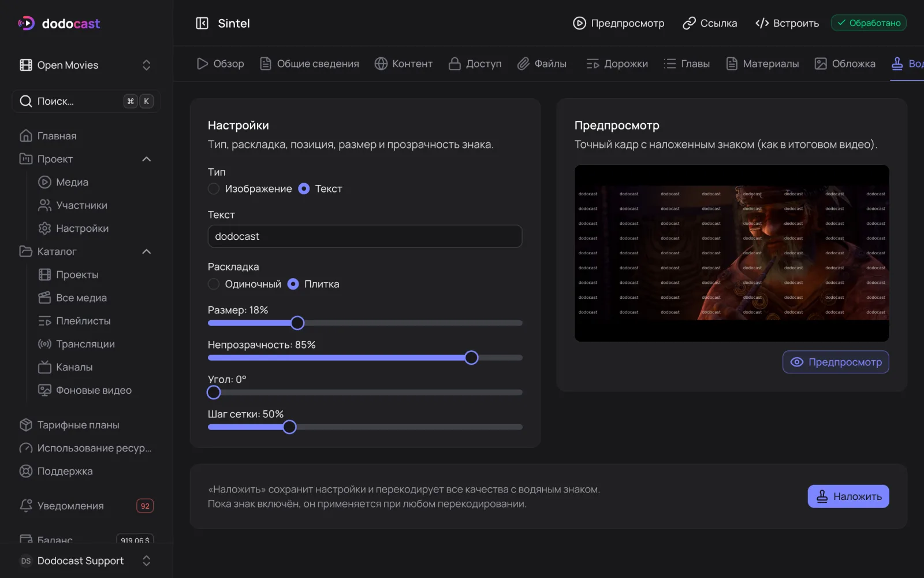The height and width of the screenshot is (578, 924).
Task: Open the Главы tab
Action: (687, 64)
